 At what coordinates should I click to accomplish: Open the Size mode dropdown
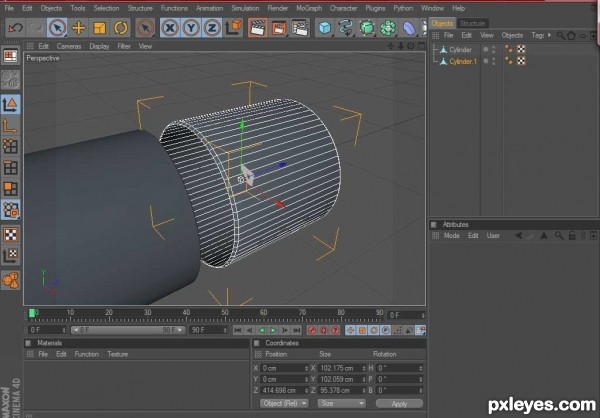[341, 403]
